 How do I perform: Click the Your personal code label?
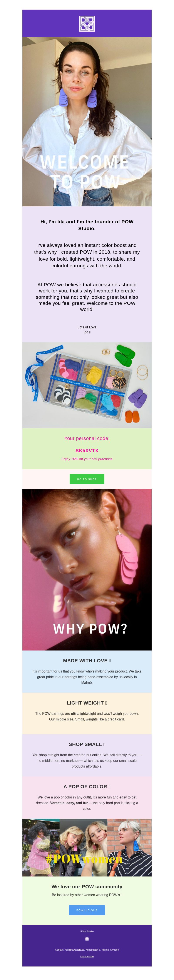[87, 438]
